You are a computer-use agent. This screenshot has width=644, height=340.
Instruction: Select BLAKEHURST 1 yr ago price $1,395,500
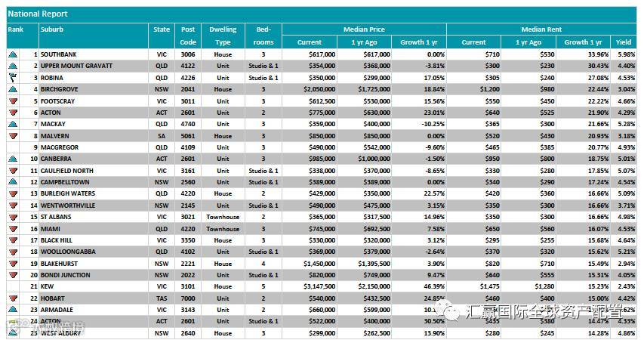coord(374,264)
